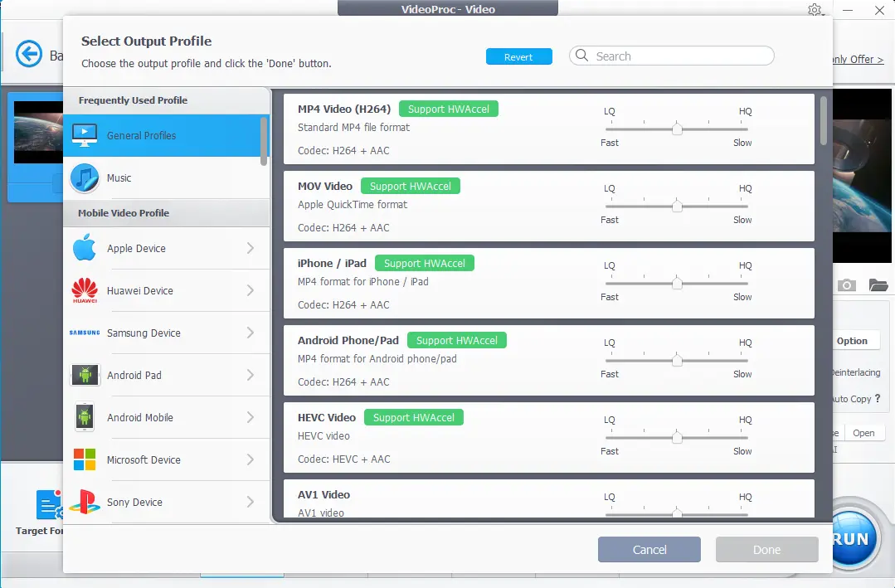
Task: Click the Android Pad icon
Action: [x=85, y=375]
